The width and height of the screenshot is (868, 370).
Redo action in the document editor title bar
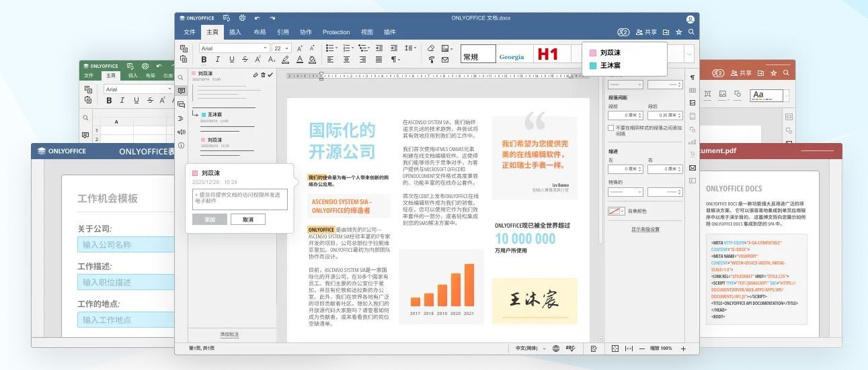[272, 18]
